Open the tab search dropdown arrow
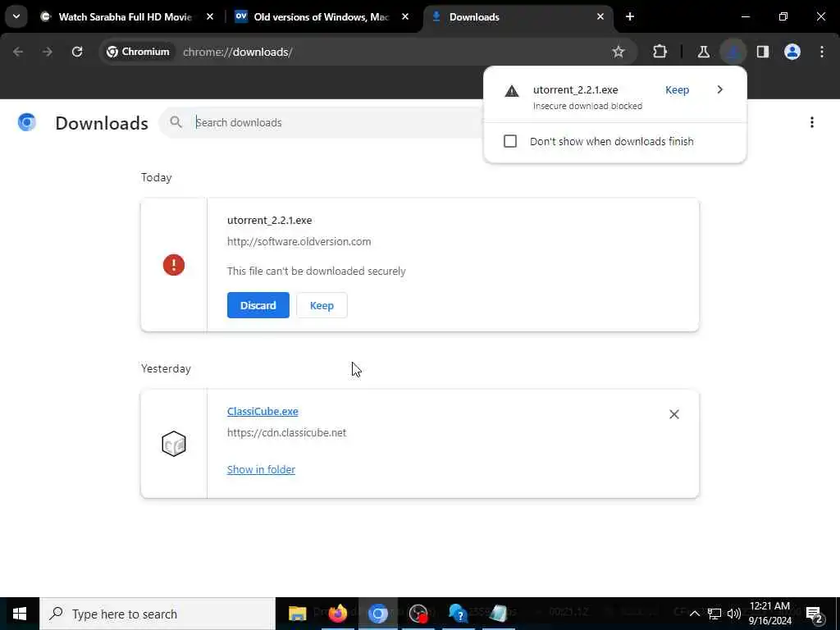 pos(16,16)
